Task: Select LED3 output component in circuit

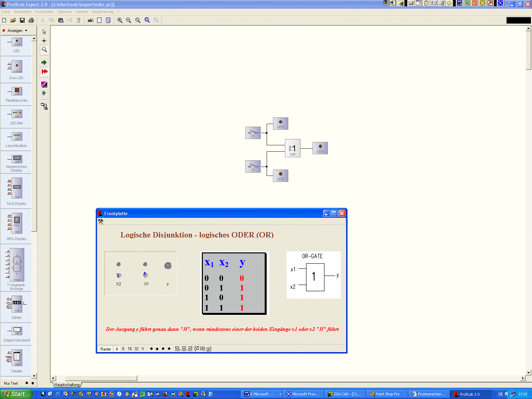Action: [320, 148]
